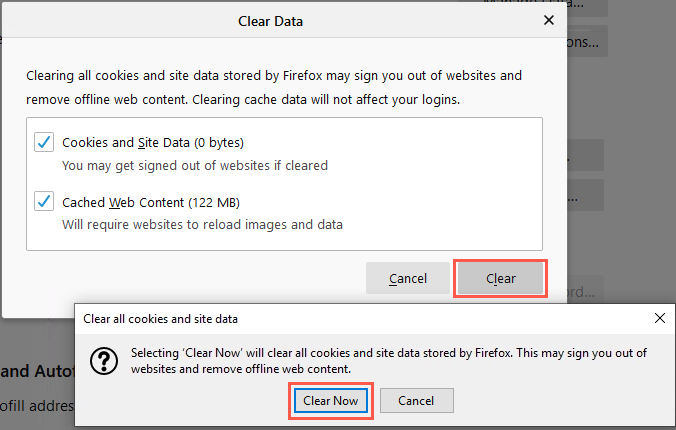Viewport: 676px width, 430px height.
Task: Uncheck the Cached Web Content checkbox
Action: click(44, 201)
